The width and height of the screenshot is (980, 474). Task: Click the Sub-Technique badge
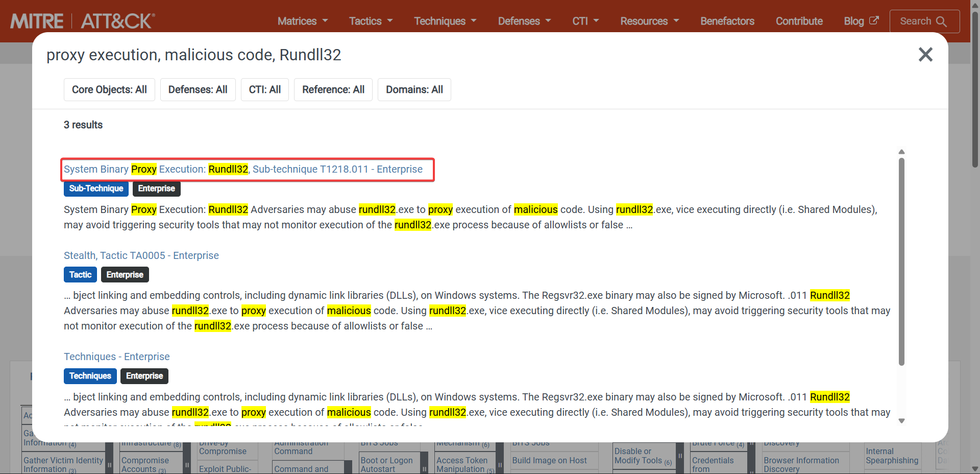tap(96, 188)
